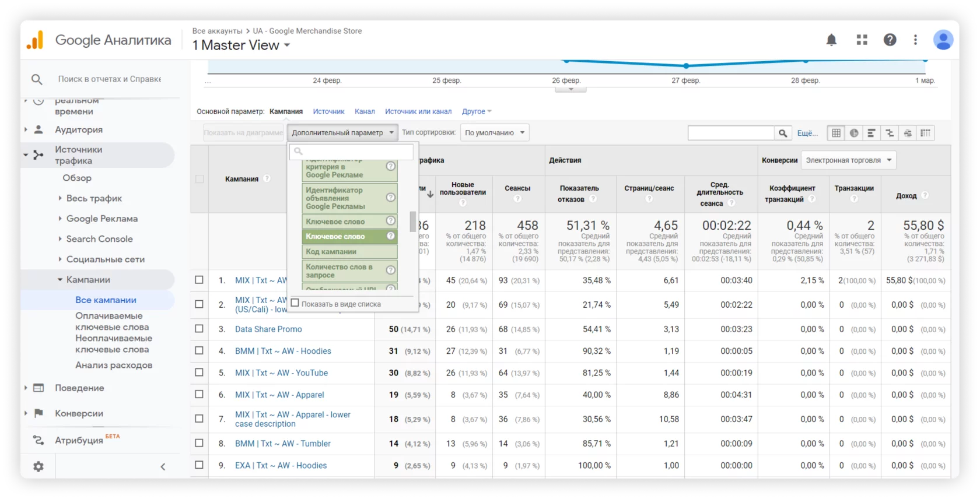
Task: Click the Аудитория person icon
Action: click(38, 129)
